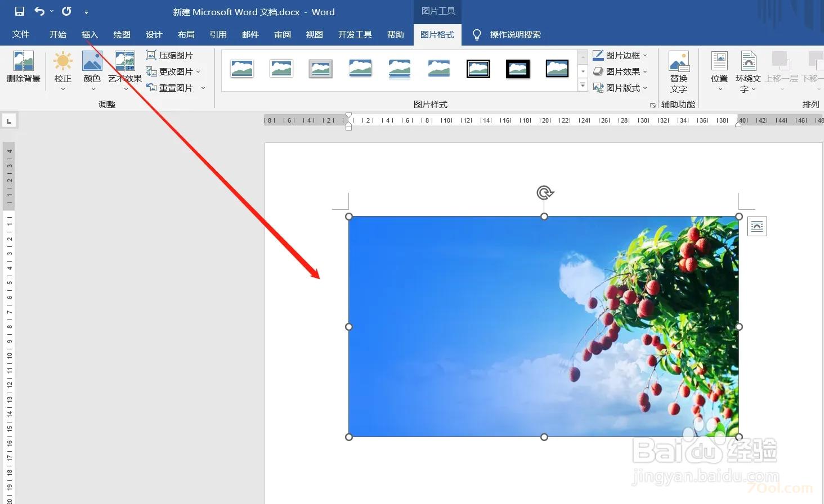
Task: Apply the eighth thick black frame style
Action: click(x=518, y=69)
